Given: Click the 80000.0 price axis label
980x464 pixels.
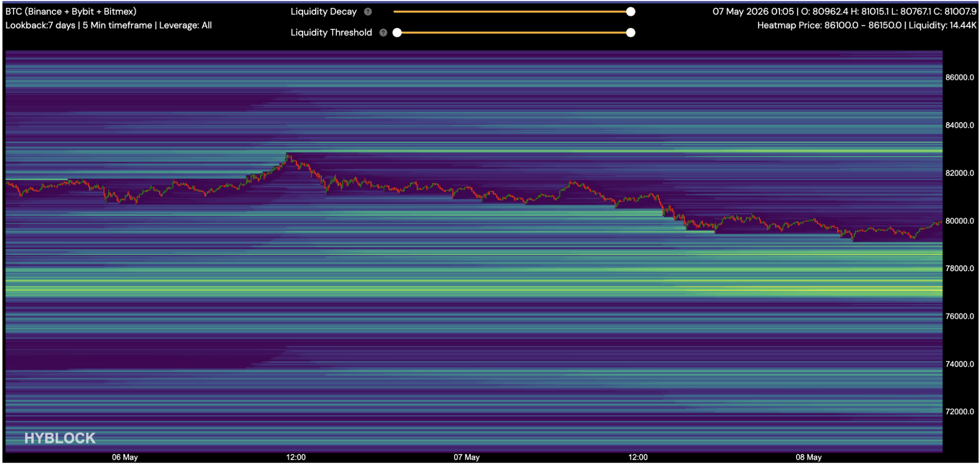Looking at the screenshot, I should click(959, 221).
